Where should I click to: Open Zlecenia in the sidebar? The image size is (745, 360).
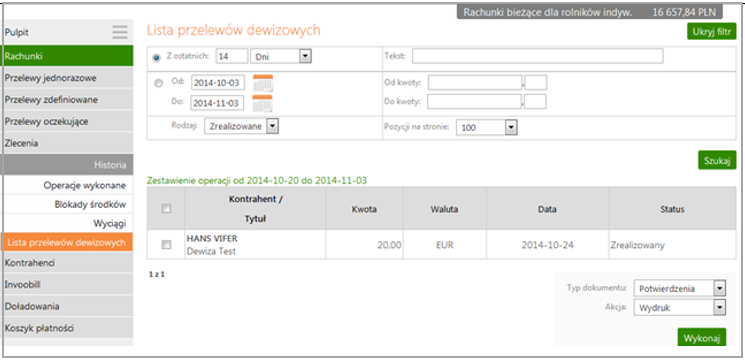click(x=67, y=143)
